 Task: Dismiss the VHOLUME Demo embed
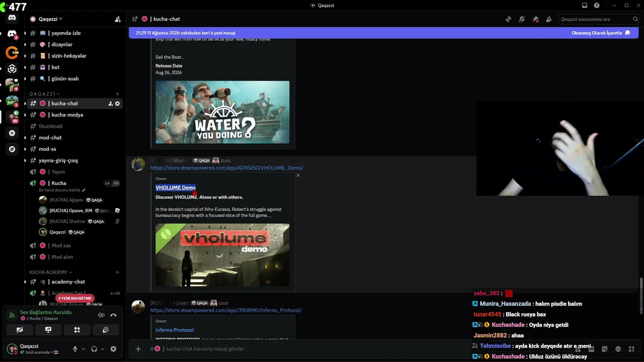tap(298, 175)
